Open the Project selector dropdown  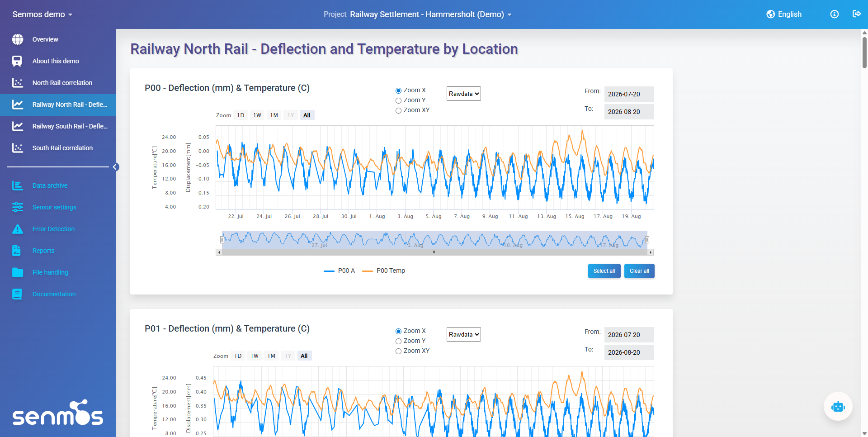coord(418,14)
